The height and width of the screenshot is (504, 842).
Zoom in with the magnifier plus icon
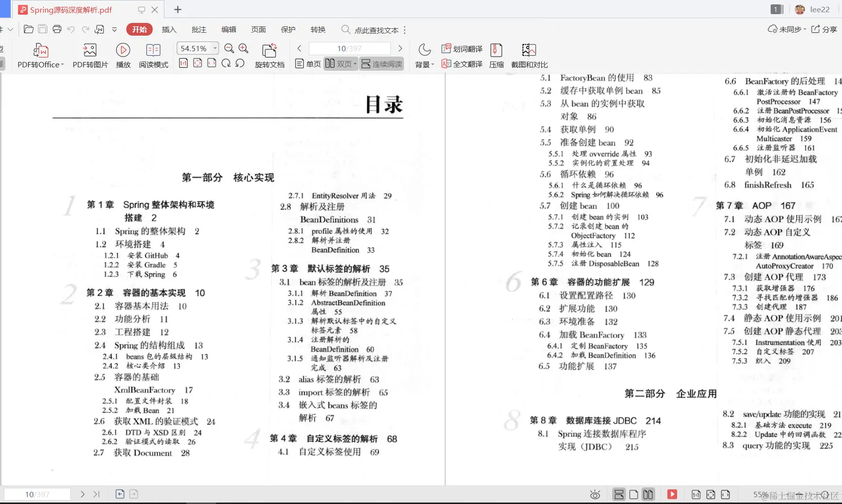point(243,48)
